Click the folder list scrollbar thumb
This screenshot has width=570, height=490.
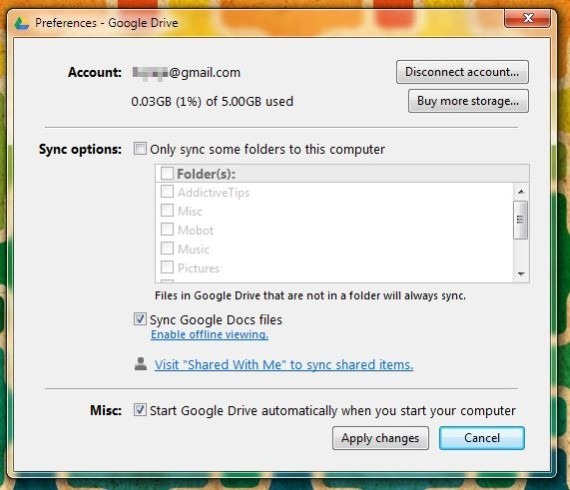pos(520,220)
